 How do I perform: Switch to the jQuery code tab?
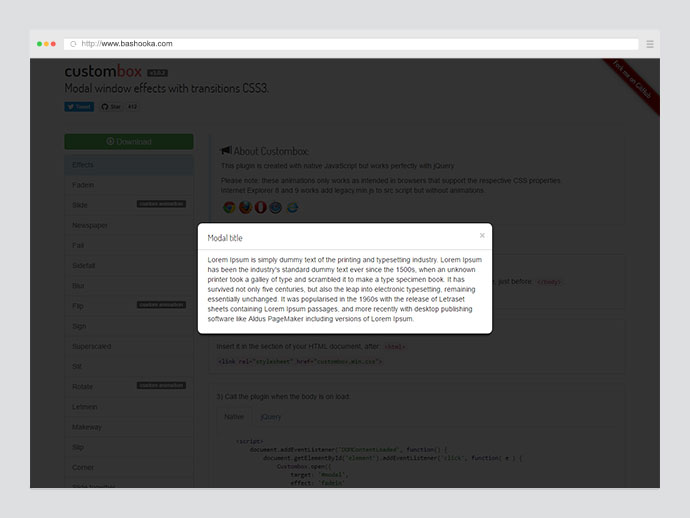271,416
